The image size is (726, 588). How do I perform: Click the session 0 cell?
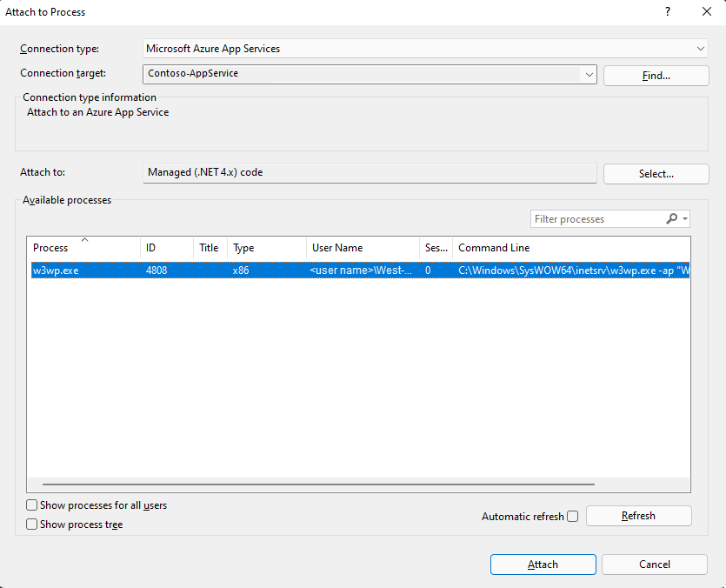[x=428, y=271]
